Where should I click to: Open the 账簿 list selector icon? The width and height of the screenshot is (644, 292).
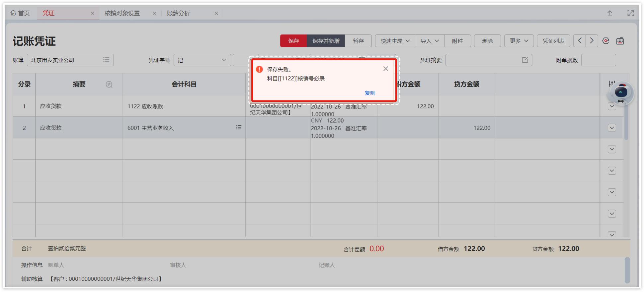(x=106, y=60)
